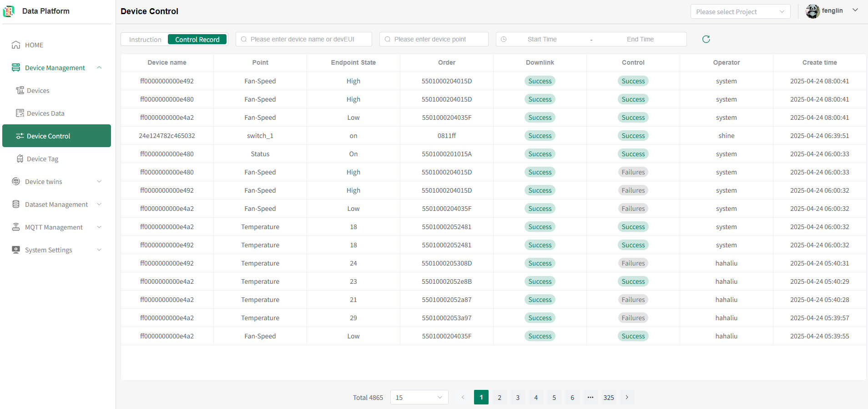This screenshot has width=868, height=409.
Task: Click the Device Management stack icon
Action: (16, 67)
